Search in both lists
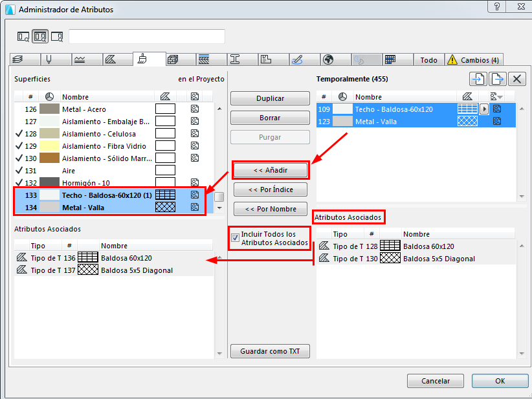Image resolution: width=532 pixels, height=399 pixels. click(40, 36)
